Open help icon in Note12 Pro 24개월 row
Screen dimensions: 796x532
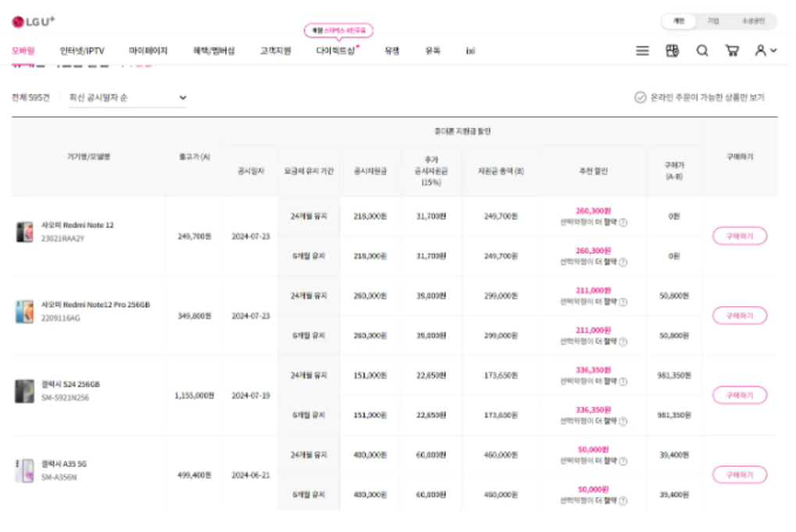[623, 302]
